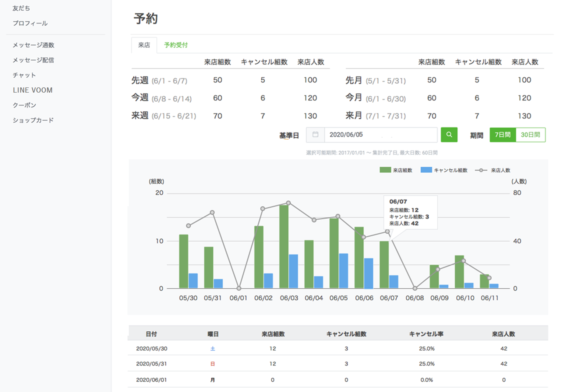The height and width of the screenshot is (392, 572).
Task: Open the calendar icon beside date field
Action: 315,135
